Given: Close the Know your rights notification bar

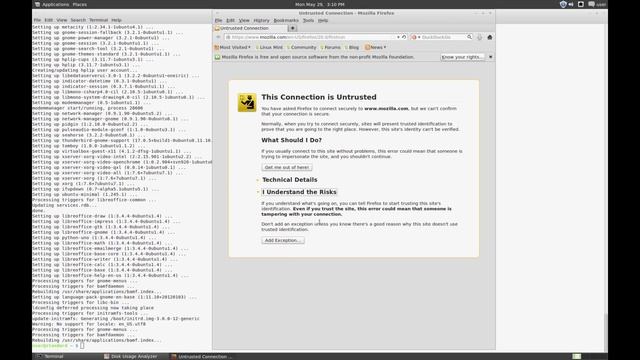Looking at the screenshot, I should [491, 57].
